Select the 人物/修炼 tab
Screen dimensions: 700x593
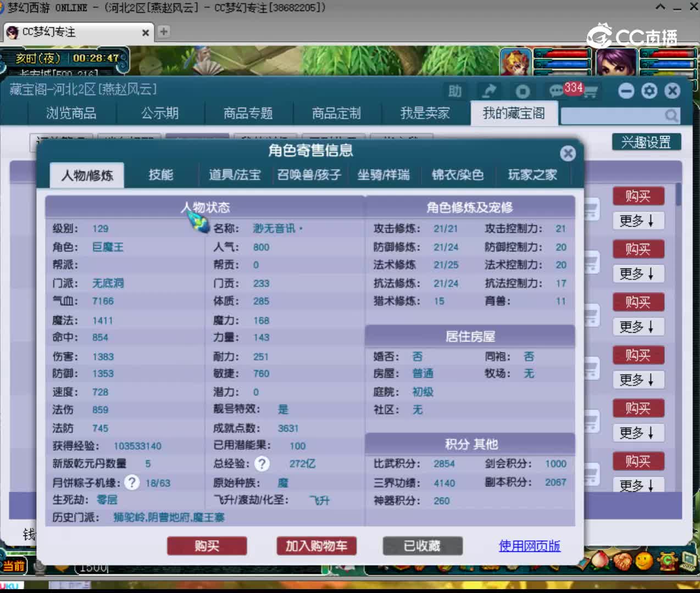coord(87,175)
